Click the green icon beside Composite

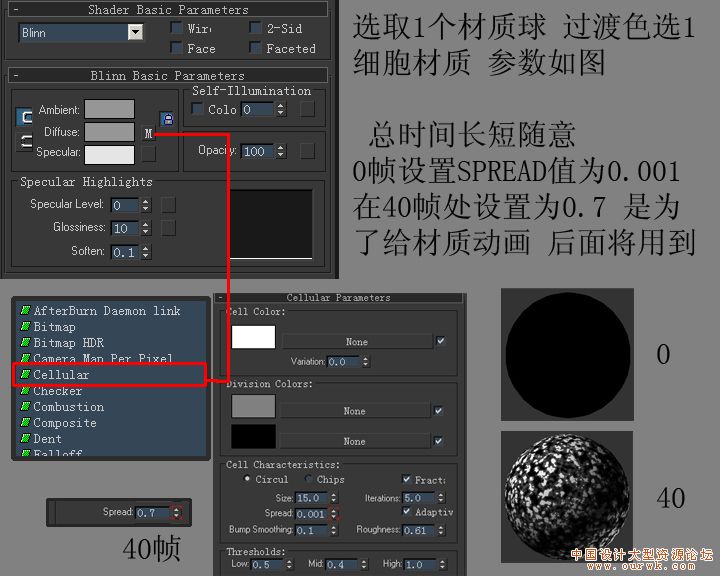tap(26, 423)
